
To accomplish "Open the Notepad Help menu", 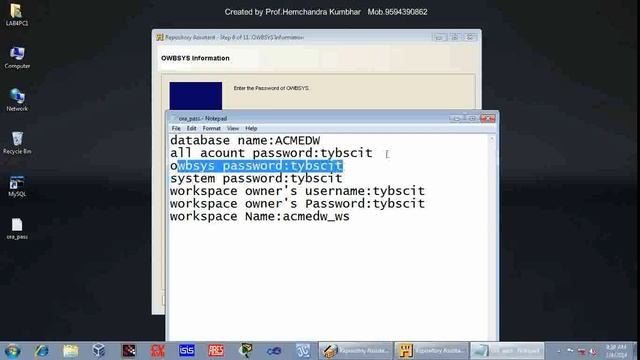I will pos(251,128).
